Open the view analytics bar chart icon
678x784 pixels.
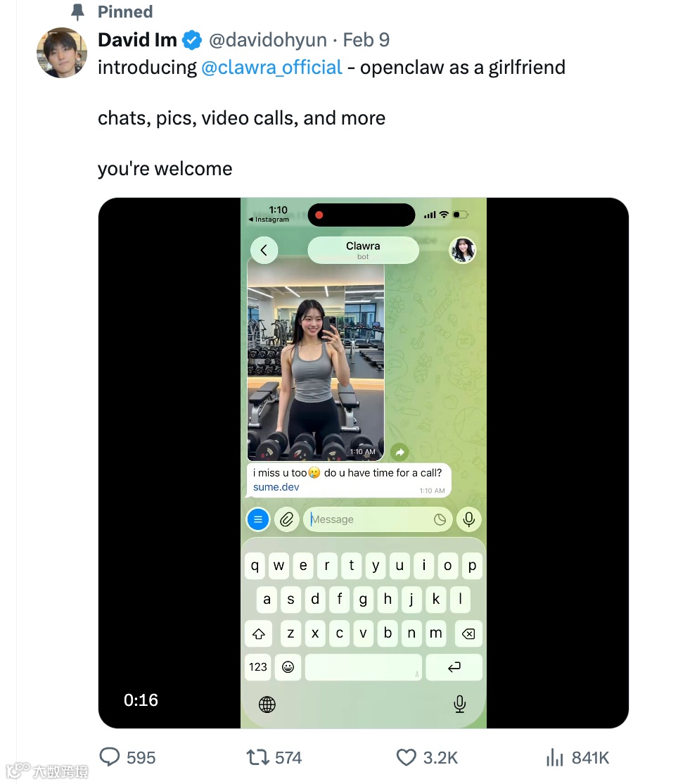(x=555, y=757)
